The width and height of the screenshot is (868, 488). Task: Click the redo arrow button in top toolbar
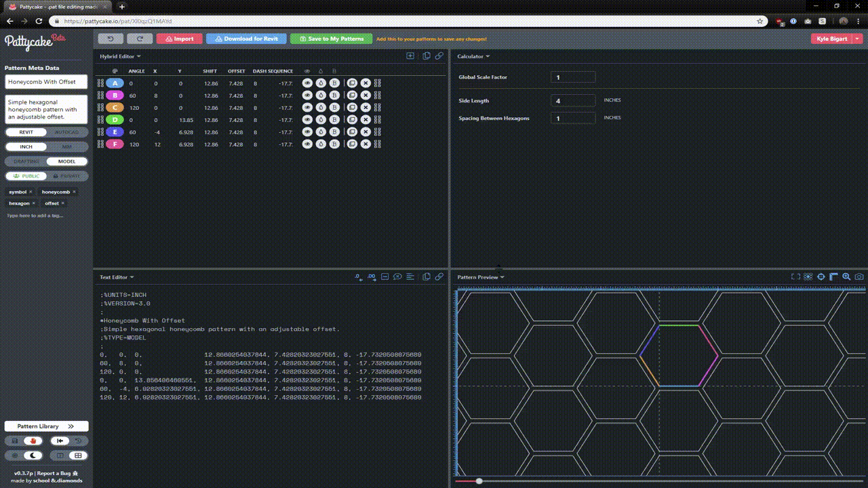tap(140, 39)
